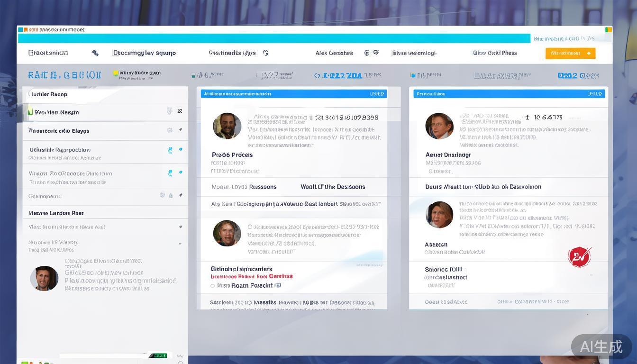The height and width of the screenshot is (364, 637).
Task: Click the red circular badge in right card
Action: [579, 256]
